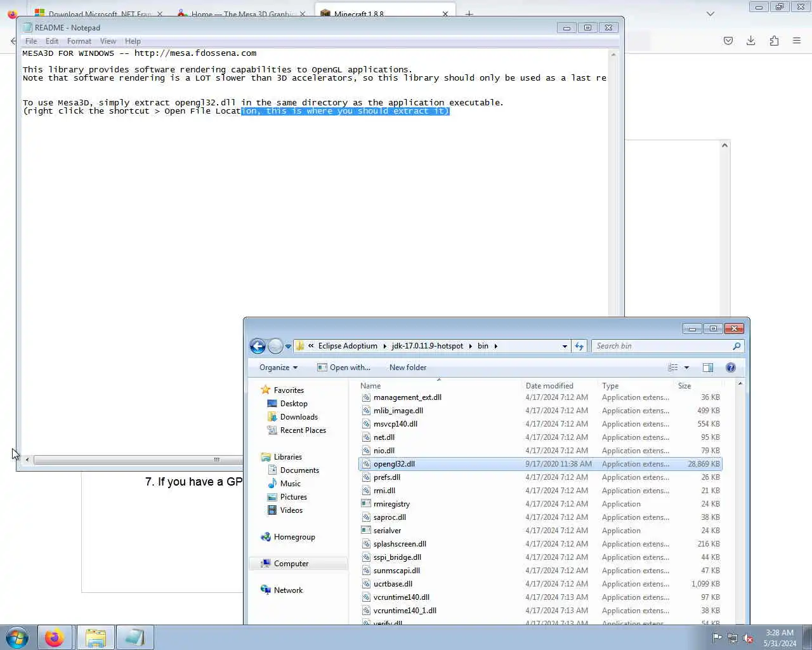Image resolution: width=812 pixels, height=650 pixels.
Task: Click the change your view icon
Action: tap(673, 368)
